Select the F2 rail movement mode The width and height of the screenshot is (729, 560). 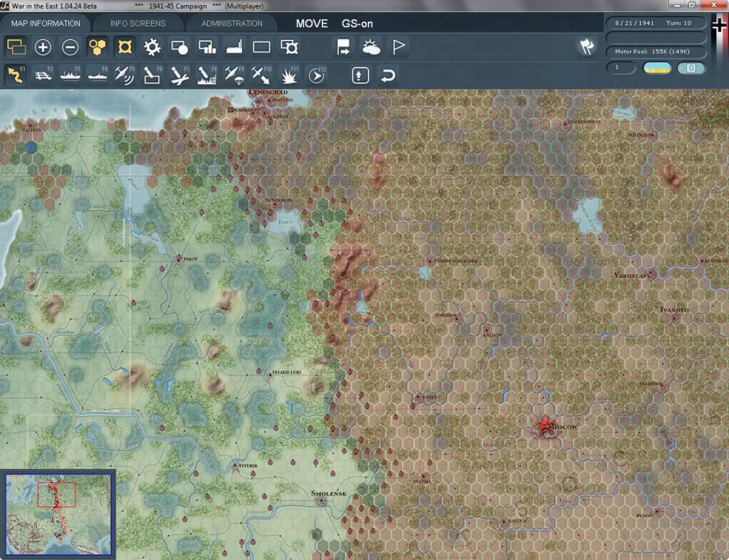[x=43, y=75]
